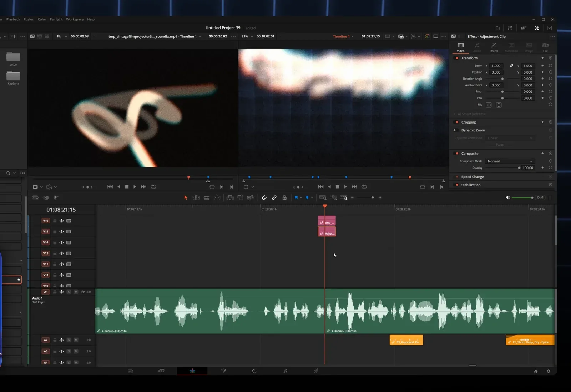This screenshot has width=571, height=392.
Task: Open the source clip name dropdown
Action: point(155,36)
